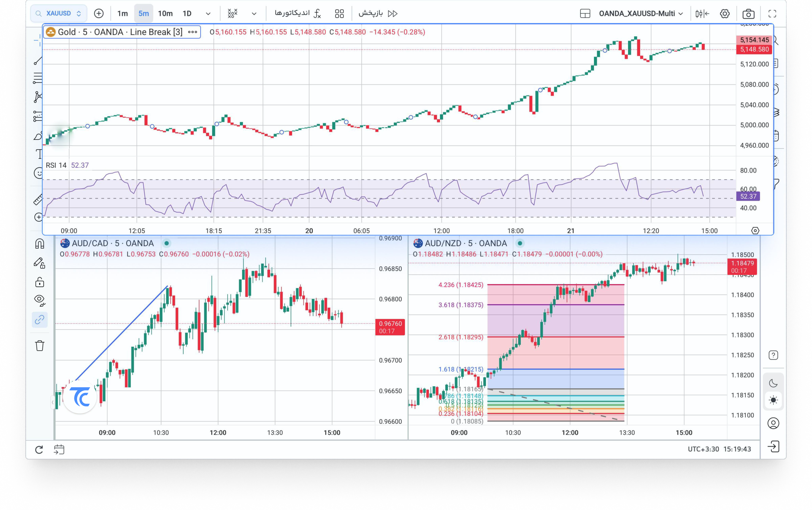
Task: Open chart settings gear icon
Action: (725, 14)
